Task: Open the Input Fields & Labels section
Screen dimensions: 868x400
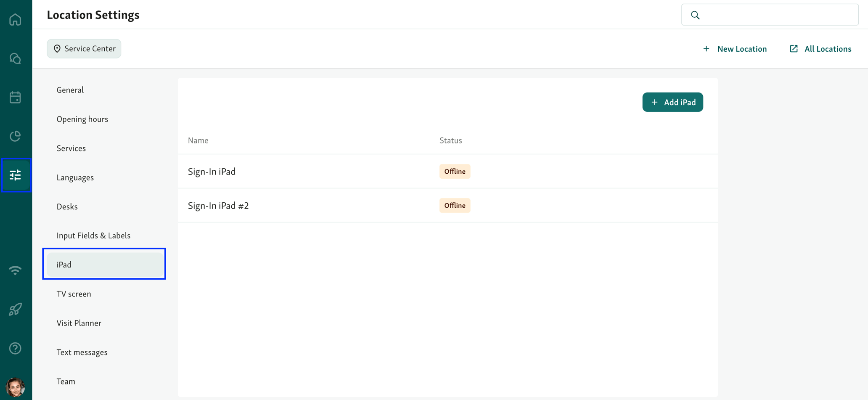Action: [93, 235]
